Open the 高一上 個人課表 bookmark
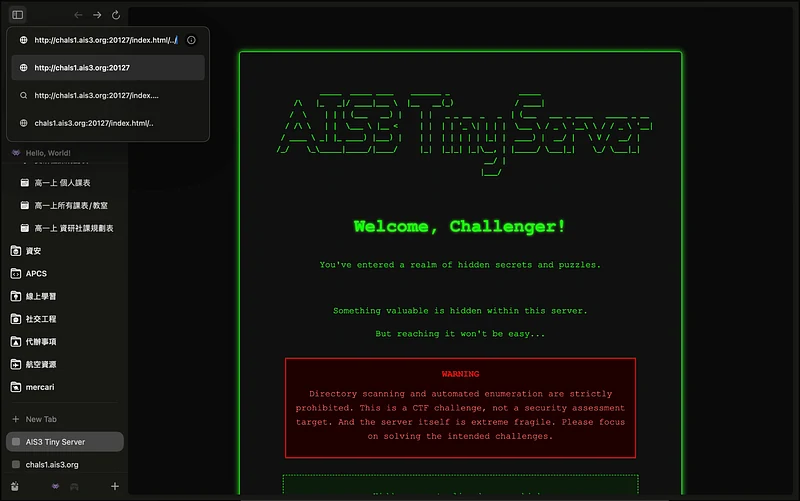This screenshot has height=501, width=800. (x=62, y=183)
